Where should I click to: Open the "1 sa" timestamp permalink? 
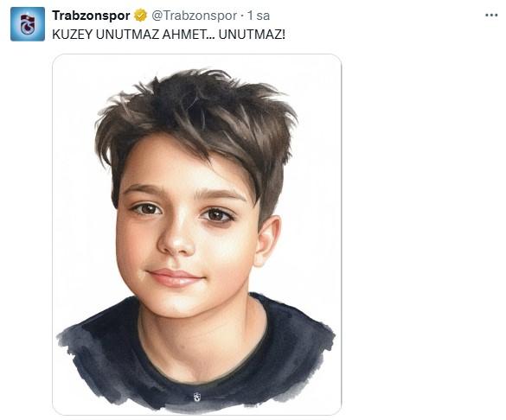click(259, 16)
